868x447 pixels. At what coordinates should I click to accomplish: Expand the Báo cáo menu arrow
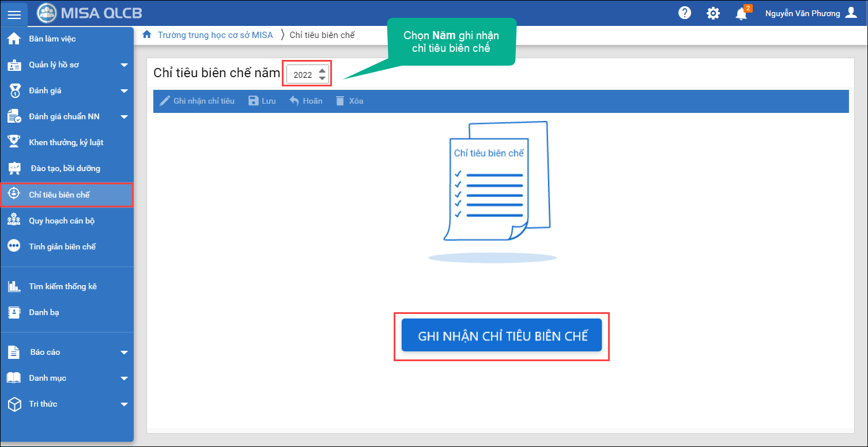124,353
